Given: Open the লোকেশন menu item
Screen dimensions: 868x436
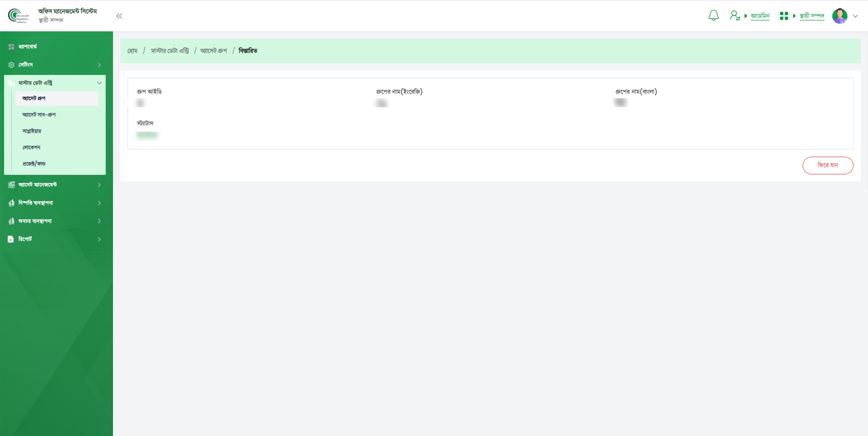Looking at the screenshot, I should coord(31,148).
